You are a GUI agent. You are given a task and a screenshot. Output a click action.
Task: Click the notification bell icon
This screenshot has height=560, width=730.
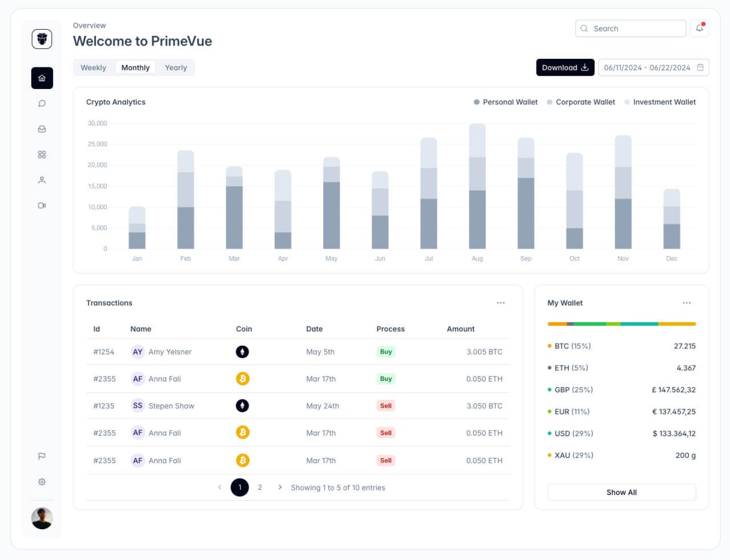[x=699, y=28]
